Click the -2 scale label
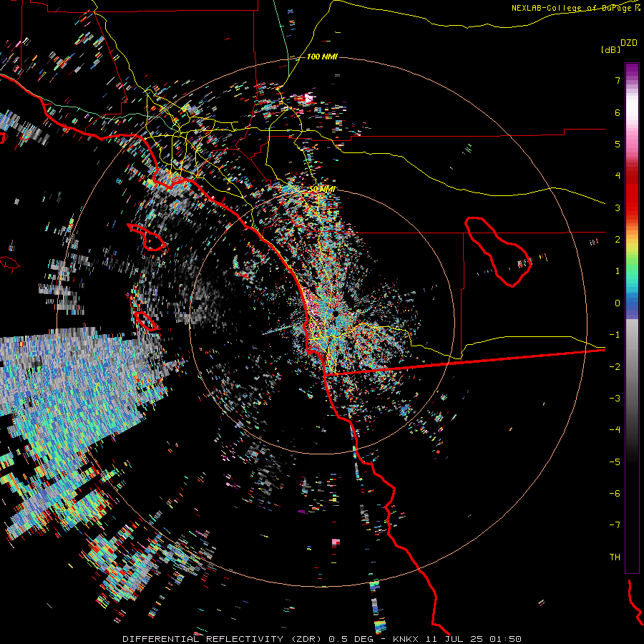Image resolution: width=644 pixels, height=644 pixels. pos(615,367)
